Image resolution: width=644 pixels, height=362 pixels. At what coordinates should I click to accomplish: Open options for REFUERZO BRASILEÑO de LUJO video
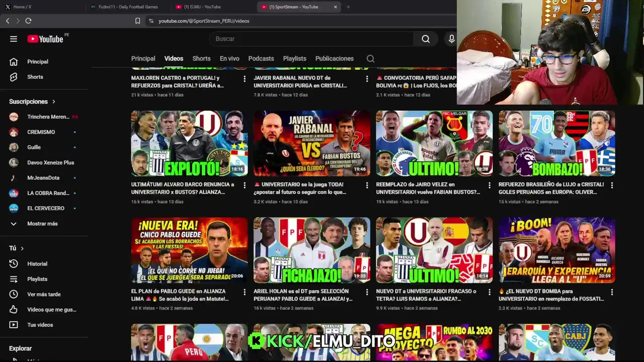point(612,186)
